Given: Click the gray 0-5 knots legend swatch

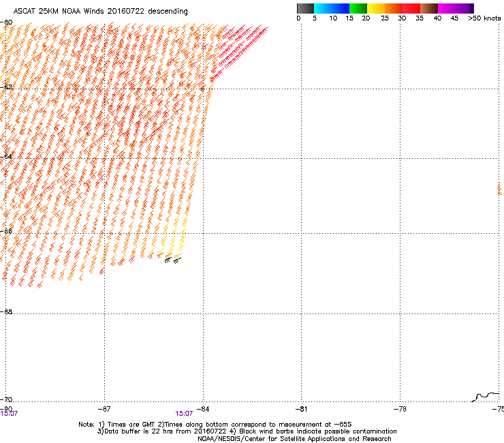Looking at the screenshot, I should pos(305,8).
